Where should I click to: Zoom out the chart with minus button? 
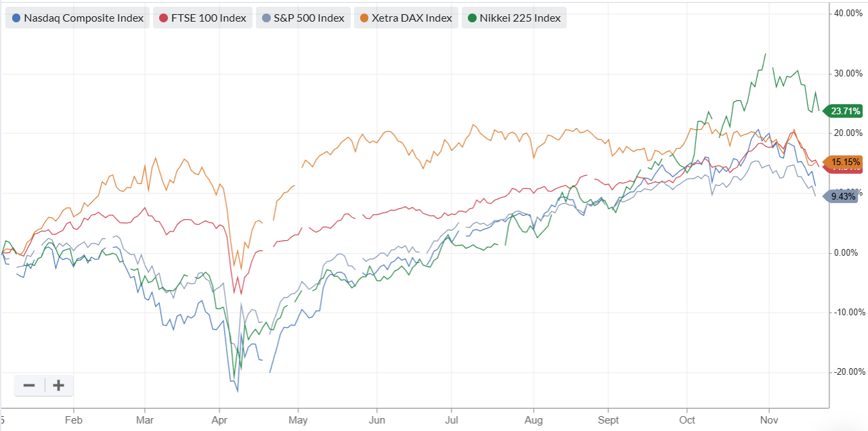29,386
